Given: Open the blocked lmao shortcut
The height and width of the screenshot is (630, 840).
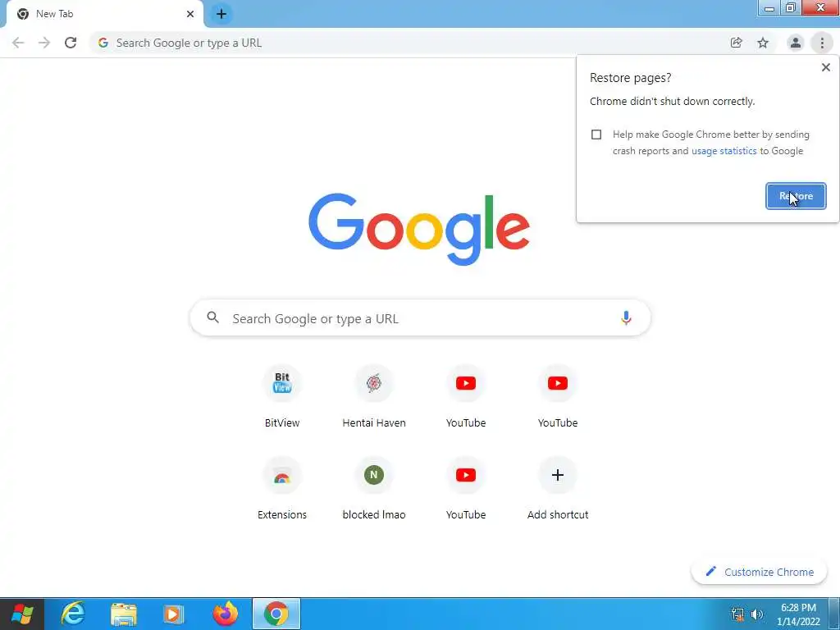Looking at the screenshot, I should pyautogui.click(x=374, y=489).
